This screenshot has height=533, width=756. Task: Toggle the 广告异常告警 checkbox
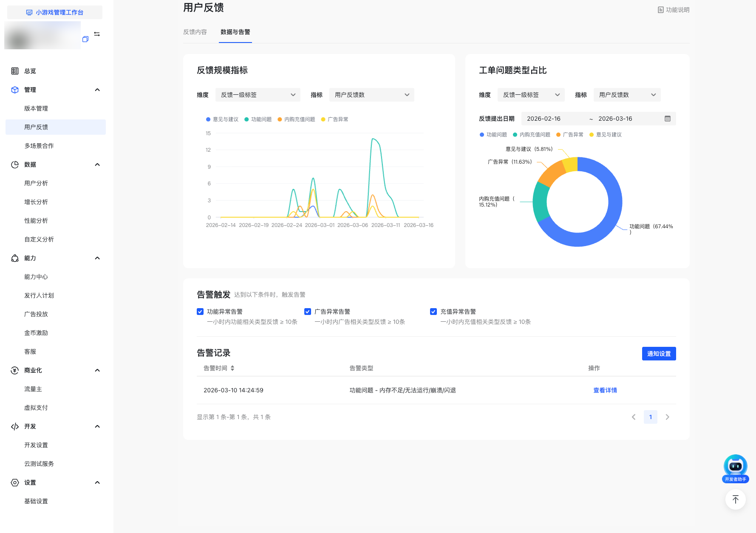coord(308,312)
